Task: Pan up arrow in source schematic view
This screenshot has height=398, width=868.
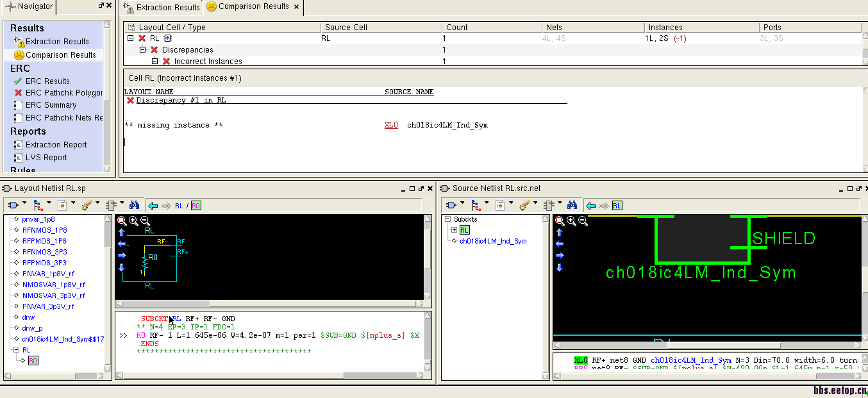Action: click(559, 233)
